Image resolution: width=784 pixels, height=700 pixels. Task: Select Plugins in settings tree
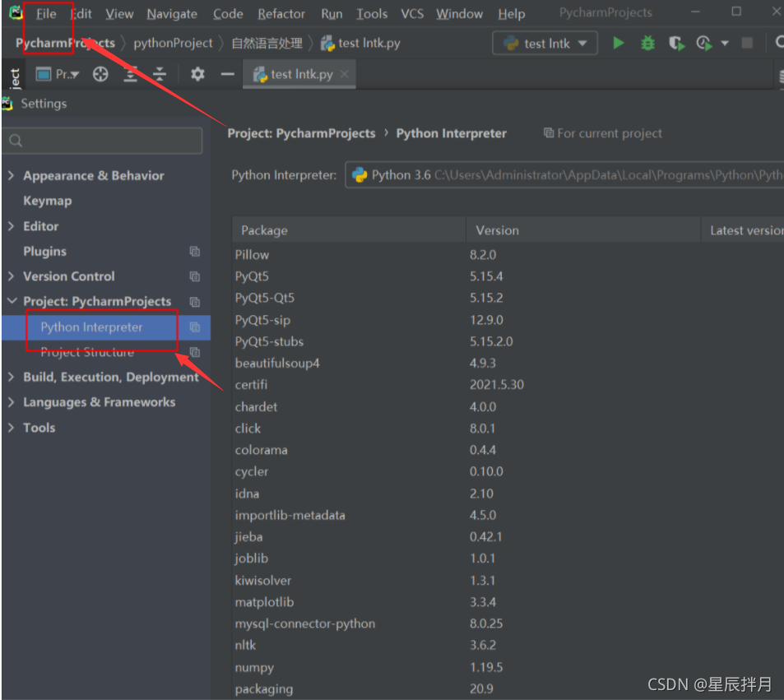click(x=44, y=251)
